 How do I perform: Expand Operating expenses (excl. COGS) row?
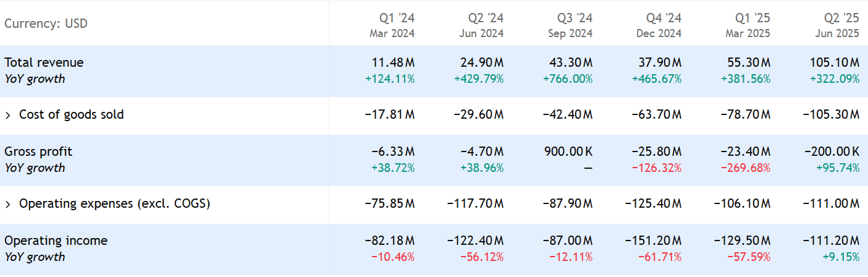(x=8, y=204)
